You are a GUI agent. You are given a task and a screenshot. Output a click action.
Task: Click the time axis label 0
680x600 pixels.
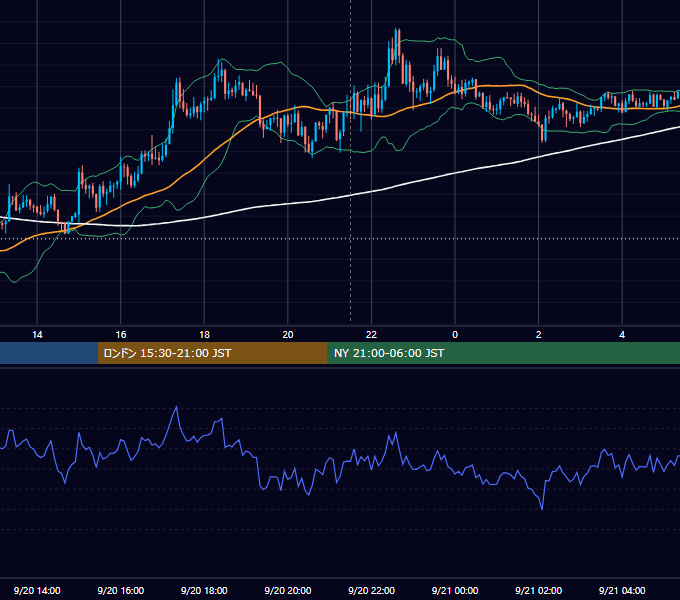click(455, 335)
